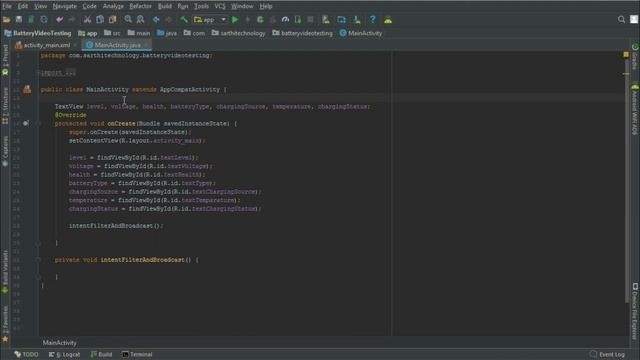The height and width of the screenshot is (360, 640).
Task: Click the MainActivity breadcrumb below the editor
Action: 60,343
